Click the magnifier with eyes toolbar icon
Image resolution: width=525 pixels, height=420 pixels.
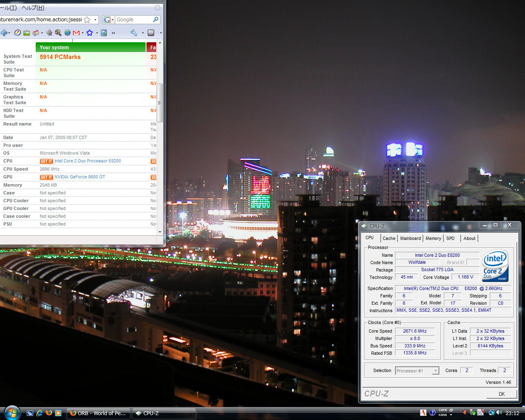58,33
